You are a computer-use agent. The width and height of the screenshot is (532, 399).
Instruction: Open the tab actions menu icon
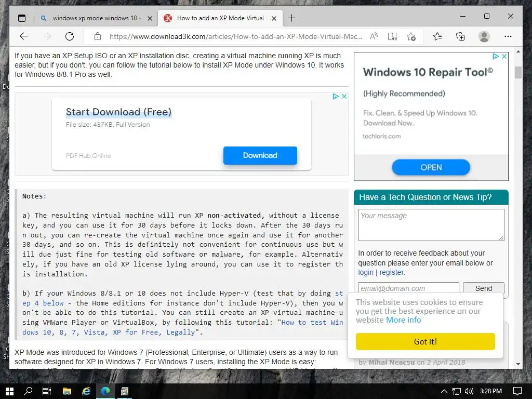click(22, 18)
